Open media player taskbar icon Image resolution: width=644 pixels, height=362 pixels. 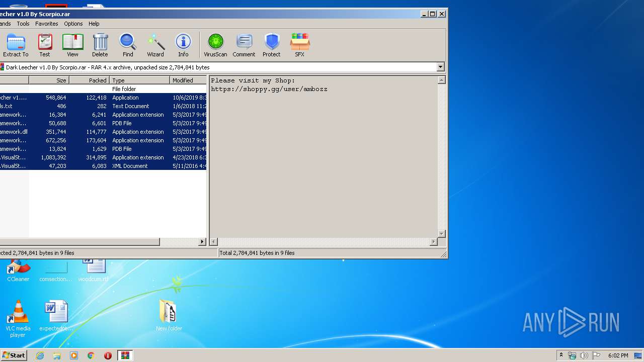pyautogui.click(x=74, y=355)
